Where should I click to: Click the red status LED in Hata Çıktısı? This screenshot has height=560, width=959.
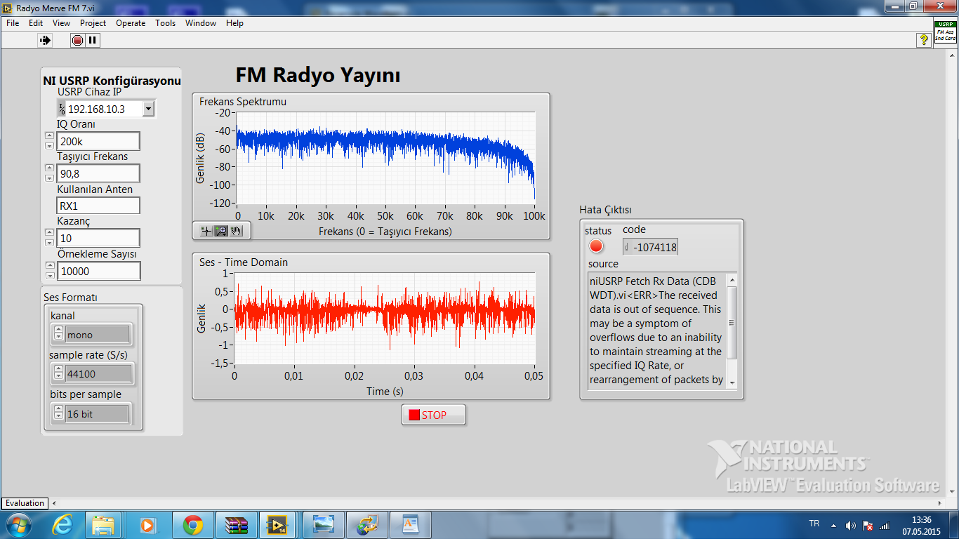596,246
